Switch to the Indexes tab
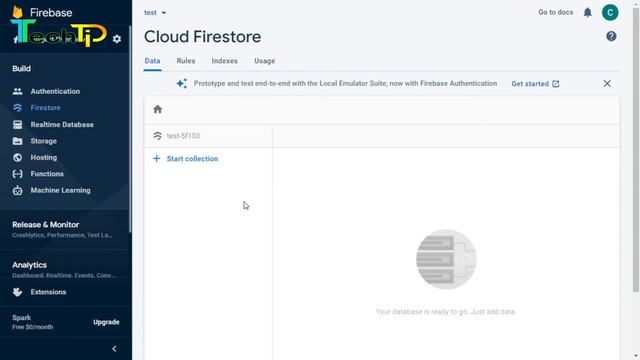 click(x=224, y=61)
